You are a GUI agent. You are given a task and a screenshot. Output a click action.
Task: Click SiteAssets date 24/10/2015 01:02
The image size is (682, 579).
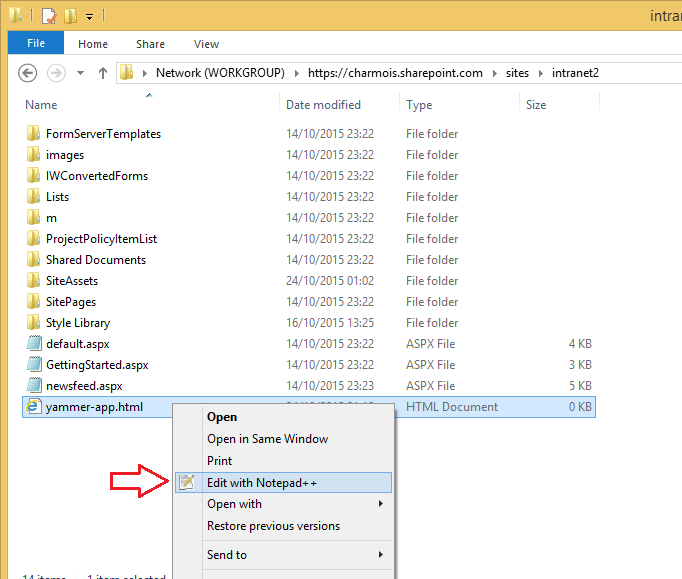pyautogui.click(x=330, y=281)
